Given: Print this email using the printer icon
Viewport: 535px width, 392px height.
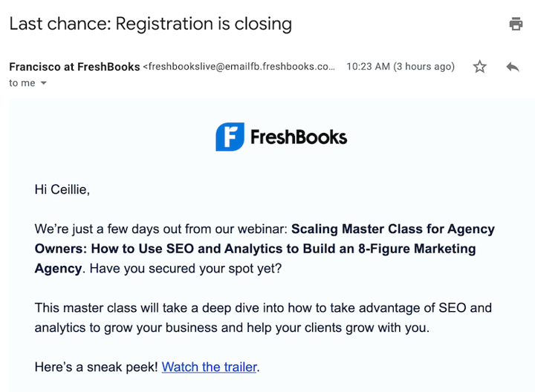Looking at the screenshot, I should click(516, 24).
